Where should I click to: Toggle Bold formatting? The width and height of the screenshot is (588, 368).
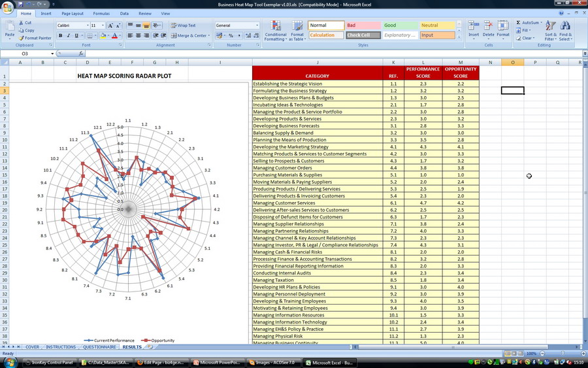pos(60,36)
